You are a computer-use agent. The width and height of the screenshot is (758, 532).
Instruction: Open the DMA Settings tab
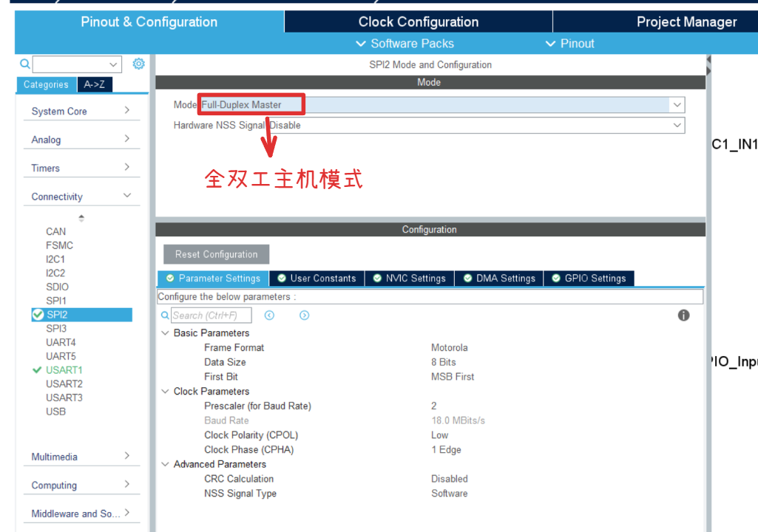pos(499,279)
